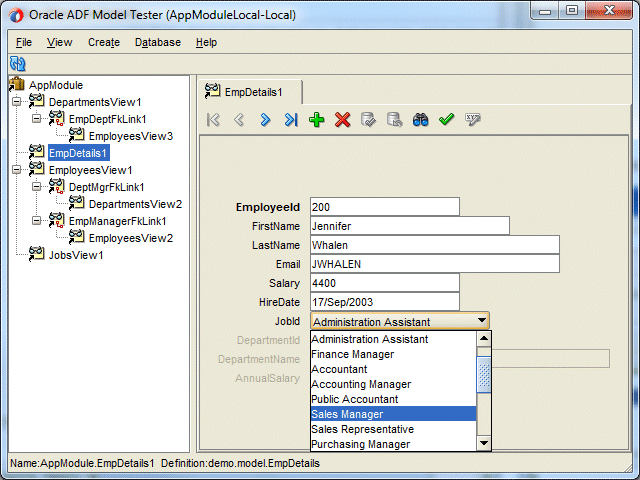Select EmployeesView2 in the tree
640x480 pixels.
(x=131, y=238)
